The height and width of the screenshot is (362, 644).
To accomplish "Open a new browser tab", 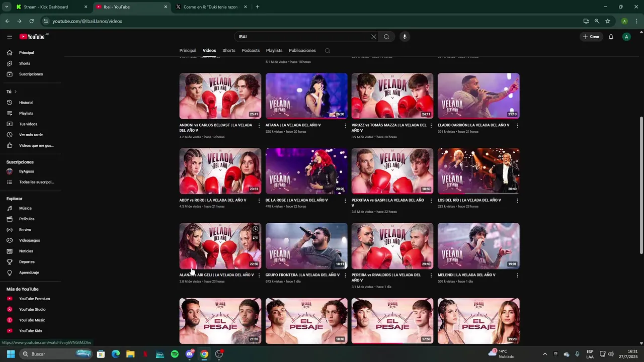I will point(258,7).
